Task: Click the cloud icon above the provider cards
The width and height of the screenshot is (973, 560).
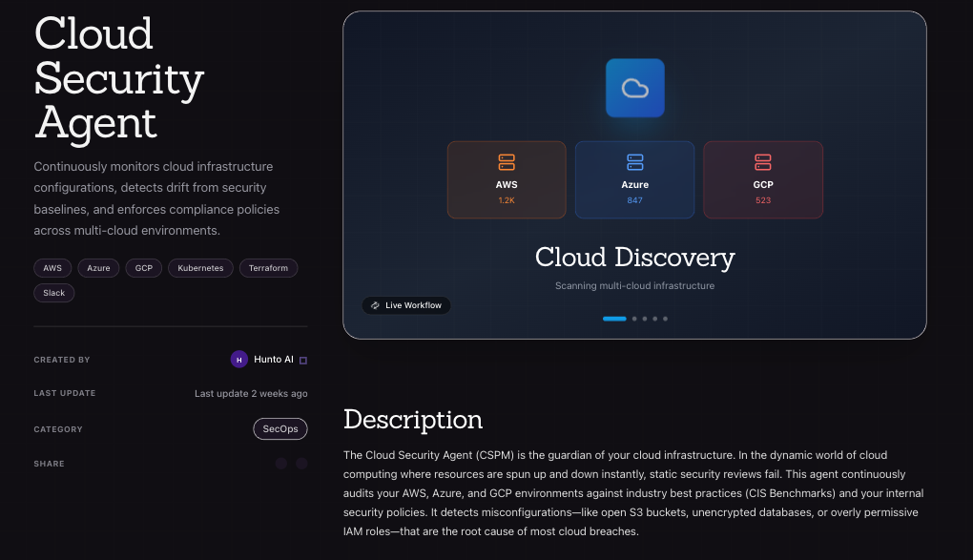Action: [634, 87]
